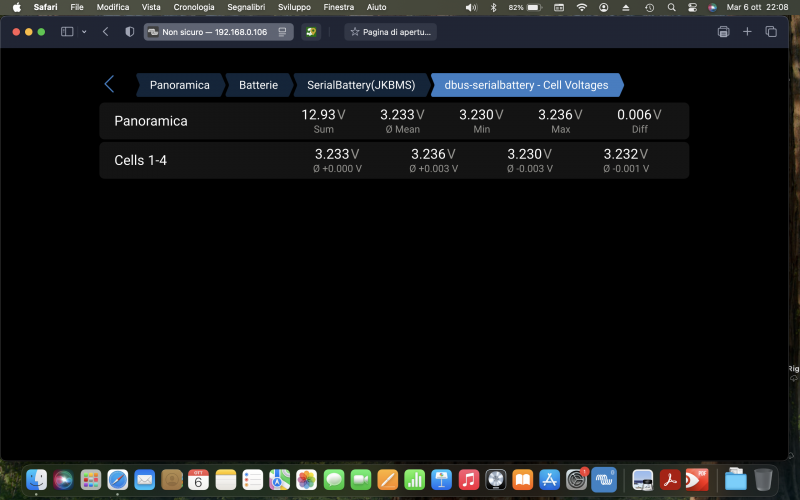Navigate to the SerialBattery(JKBMS) breadcrumb
The image size is (800, 500).
coord(361,85)
